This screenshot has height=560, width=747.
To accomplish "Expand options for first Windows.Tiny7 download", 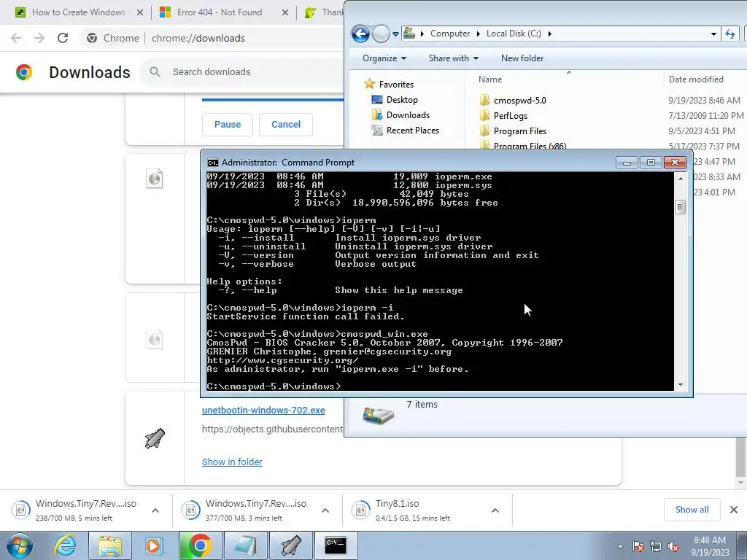I will click(155, 510).
